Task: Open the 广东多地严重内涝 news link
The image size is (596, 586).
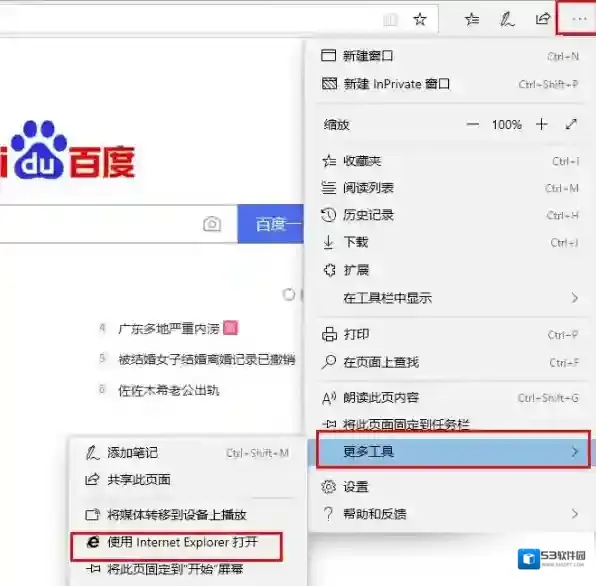Action: tap(169, 328)
